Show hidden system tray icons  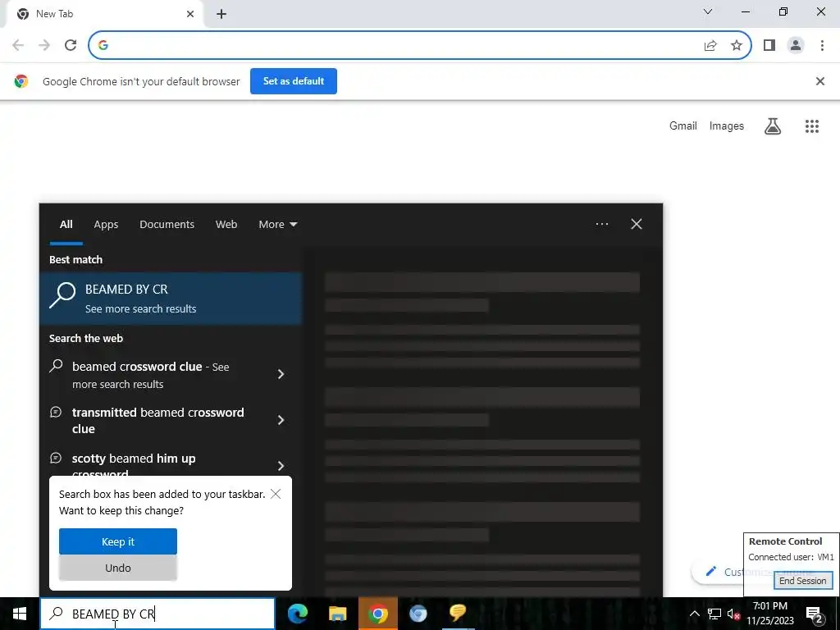point(694,614)
